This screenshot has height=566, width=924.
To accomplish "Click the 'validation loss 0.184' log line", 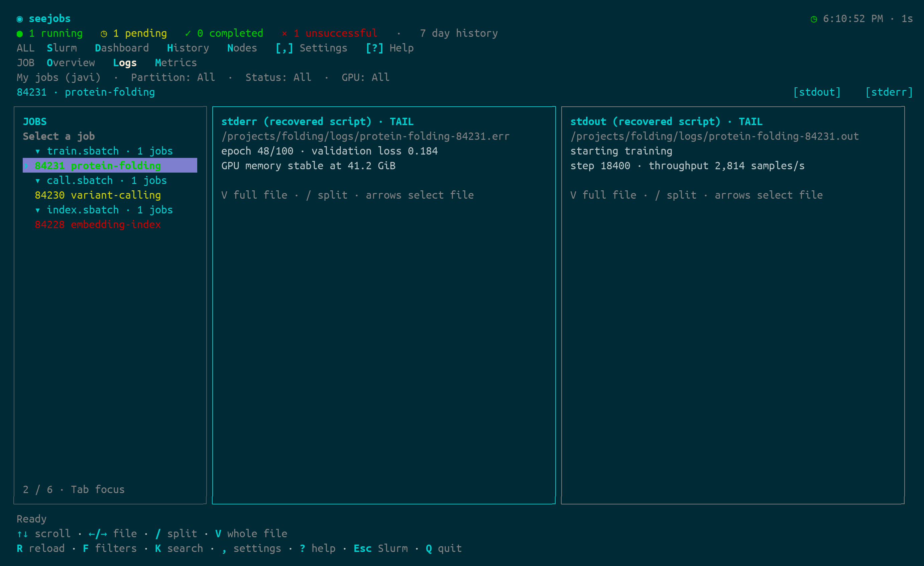I will (329, 151).
